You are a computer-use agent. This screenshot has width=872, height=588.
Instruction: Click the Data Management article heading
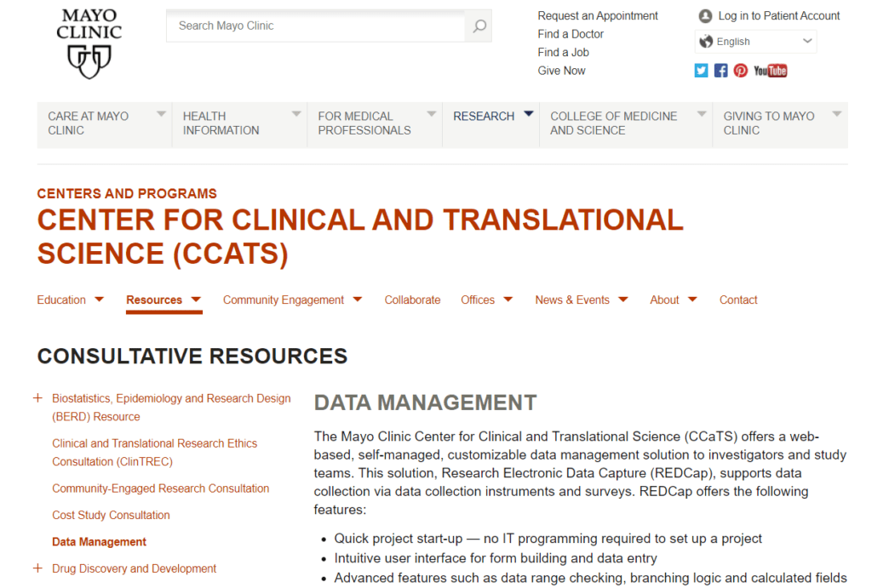[x=426, y=403]
